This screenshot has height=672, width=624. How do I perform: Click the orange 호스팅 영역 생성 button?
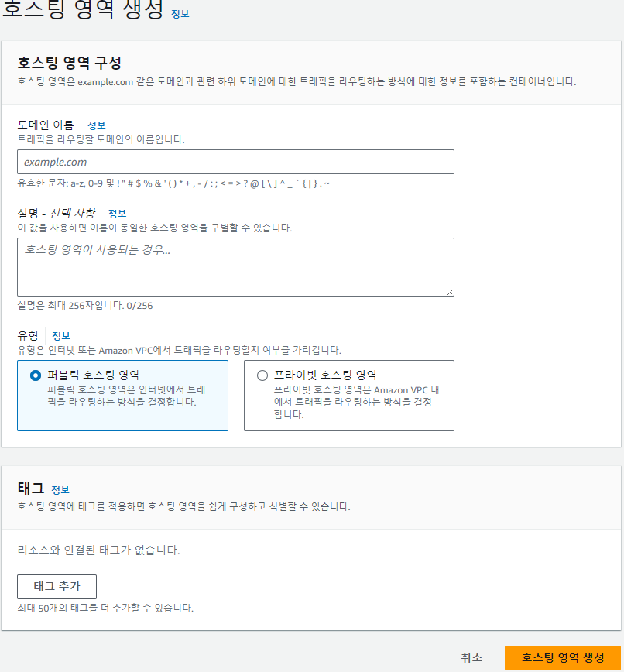563,658
